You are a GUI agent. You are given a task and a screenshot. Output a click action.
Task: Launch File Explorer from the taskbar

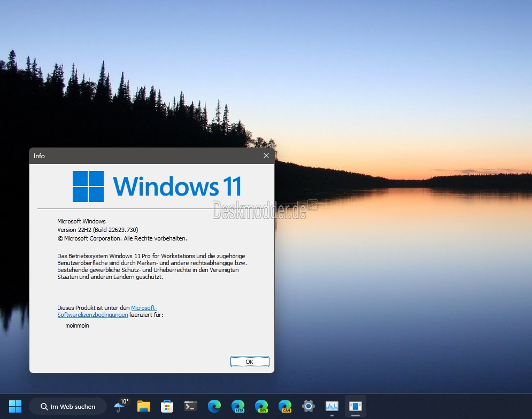click(x=143, y=406)
